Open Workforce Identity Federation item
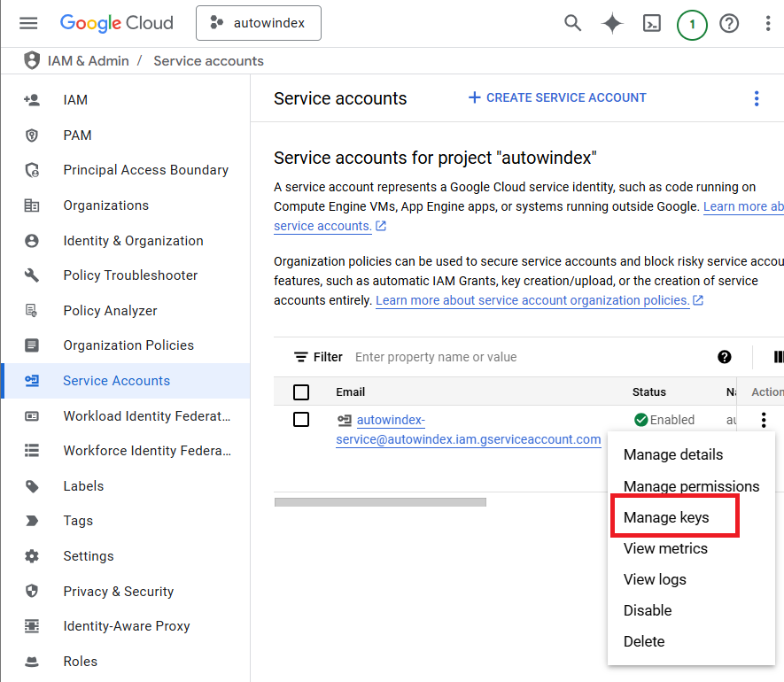784x682 pixels. (126, 451)
